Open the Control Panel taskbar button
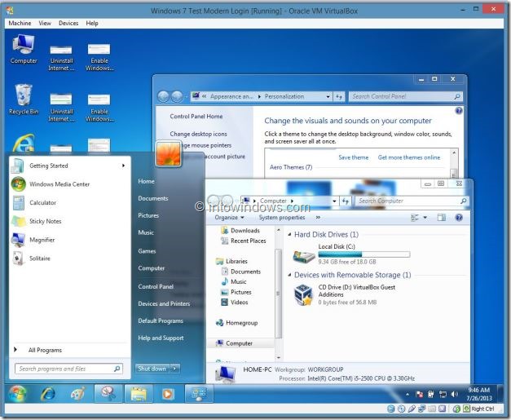511x420 pixels. click(199, 394)
